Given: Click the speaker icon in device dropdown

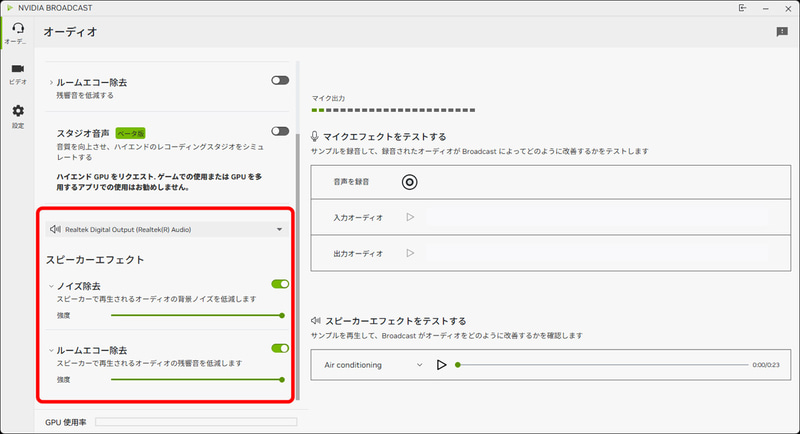Looking at the screenshot, I should pos(55,229).
